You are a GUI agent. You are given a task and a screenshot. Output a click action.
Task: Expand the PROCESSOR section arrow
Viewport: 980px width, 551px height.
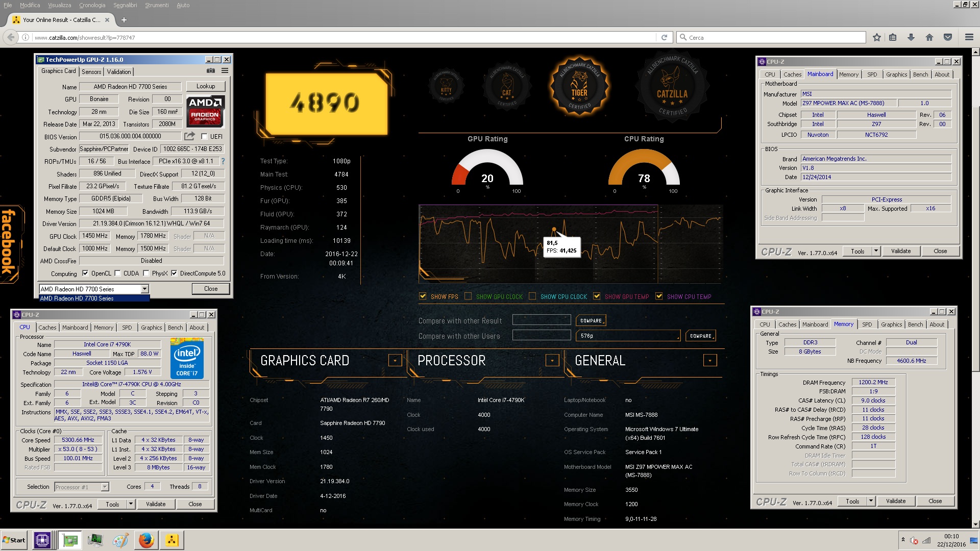pos(552,360)
